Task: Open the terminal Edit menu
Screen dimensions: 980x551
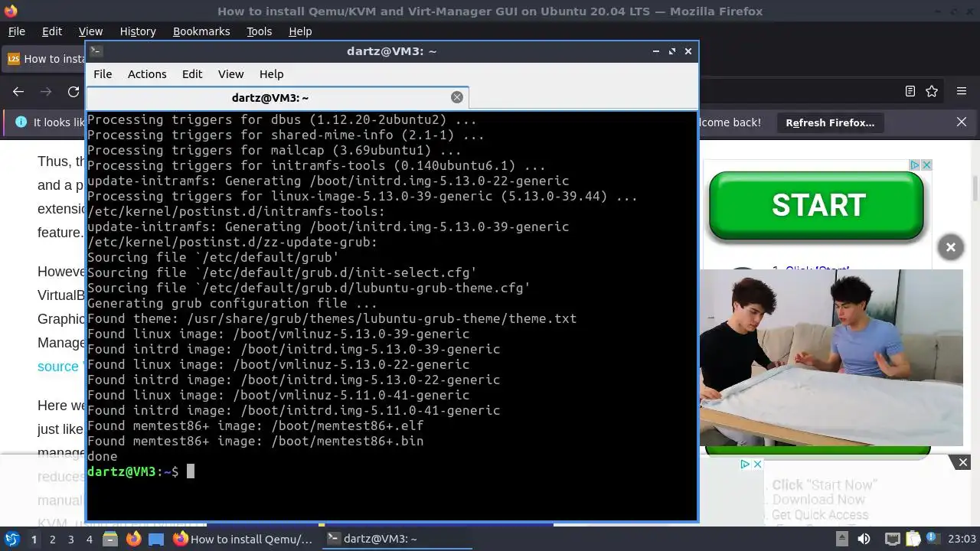Action: tap(192, 74)
